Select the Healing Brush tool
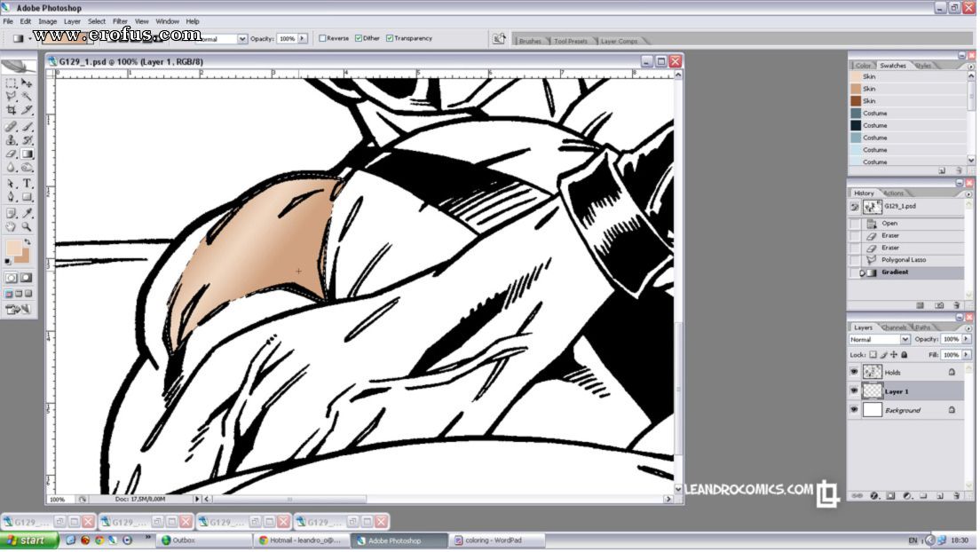This screenshot has height=552, width=980. 12,126
